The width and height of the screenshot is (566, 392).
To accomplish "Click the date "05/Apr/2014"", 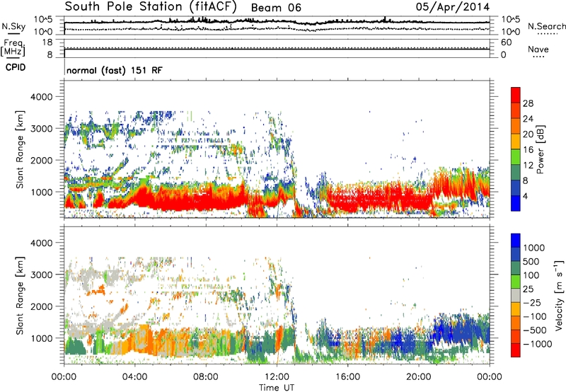I will tap(453, 7).
